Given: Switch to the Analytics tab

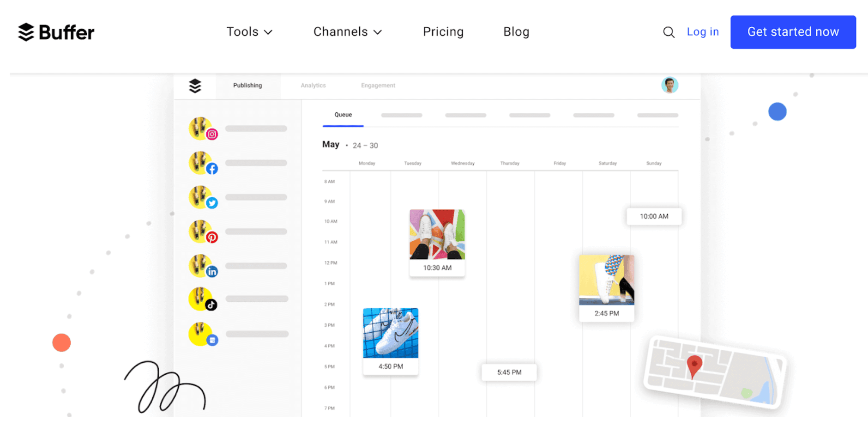Looking at the screenshot, I should pos(313,85).
